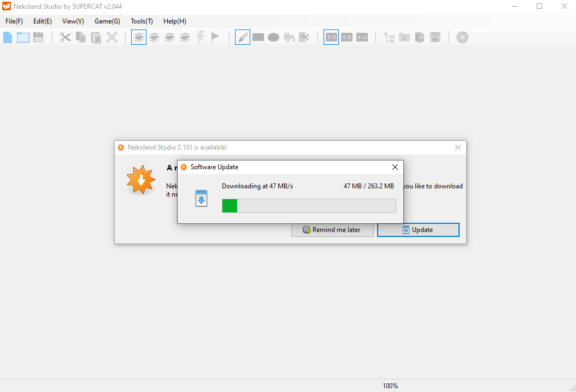576x392 pixels.
Task: Click the flag icon in toolbar
Action: [215, 37]
